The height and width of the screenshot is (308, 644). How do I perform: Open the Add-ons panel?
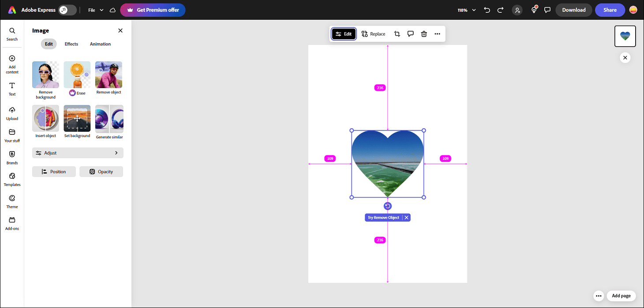[12, 223]
